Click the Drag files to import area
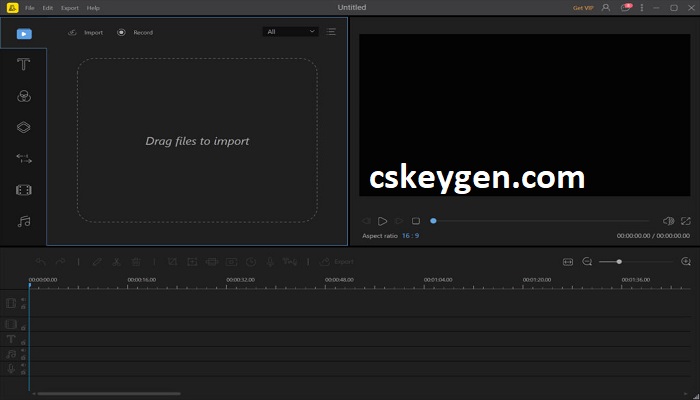Screen dimensions: 700x400 197,140
